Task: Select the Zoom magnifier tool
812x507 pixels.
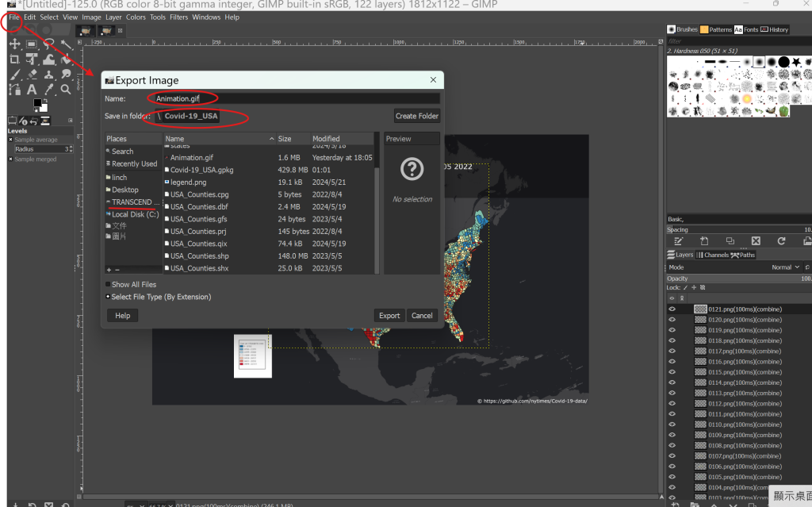Action: tap(66, 89)
